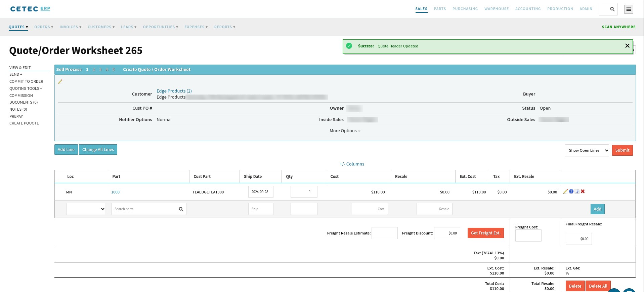
Task: Click the green checkmark success icon
Action: 349,46
